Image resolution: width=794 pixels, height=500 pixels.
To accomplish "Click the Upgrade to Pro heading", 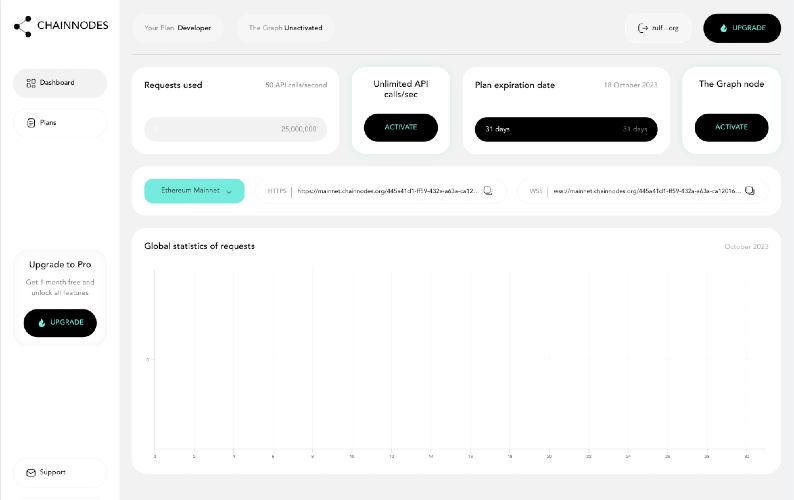I will click(60, 264).
